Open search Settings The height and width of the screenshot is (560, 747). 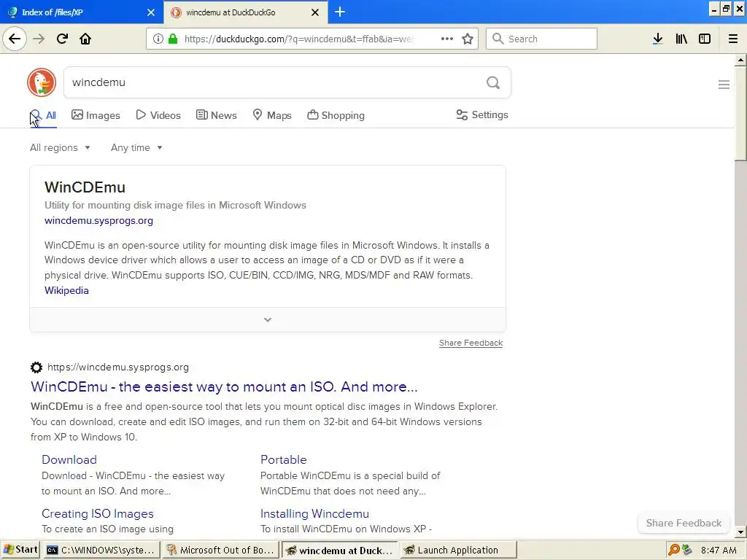point(482,114)
